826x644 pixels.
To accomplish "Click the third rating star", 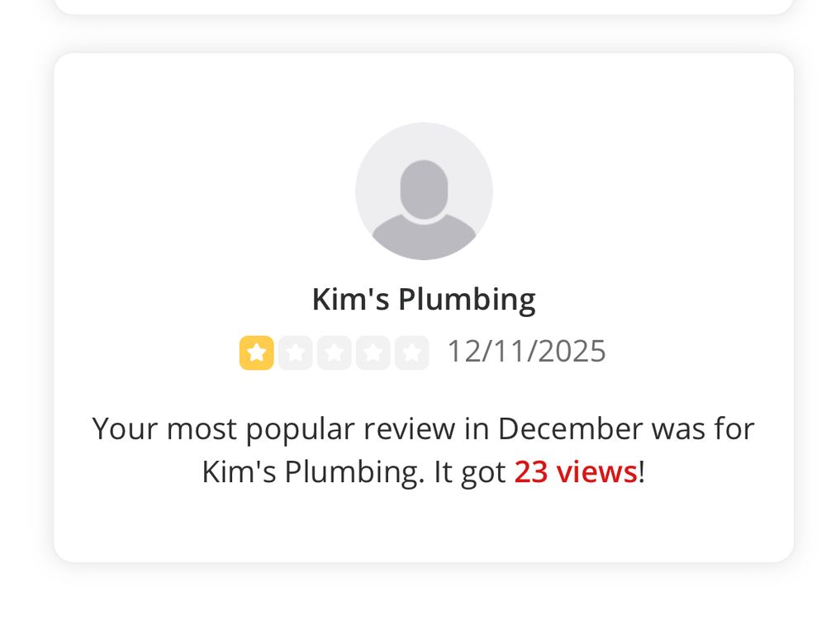I will (x=334, y=353).
